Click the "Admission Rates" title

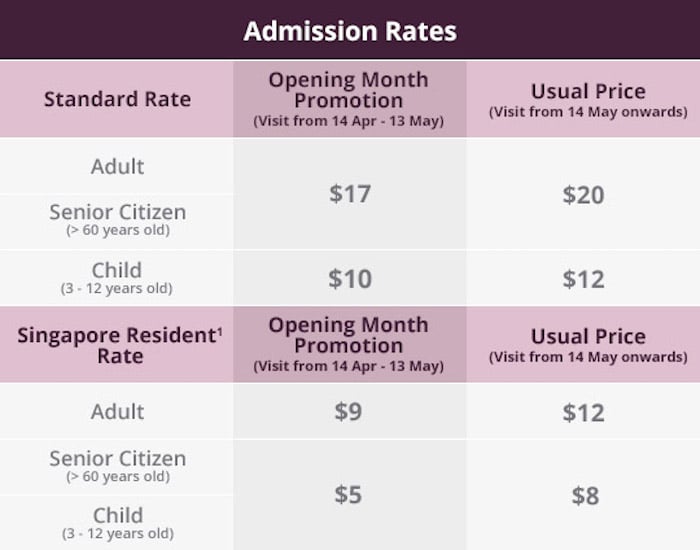[x=350, y=31]
